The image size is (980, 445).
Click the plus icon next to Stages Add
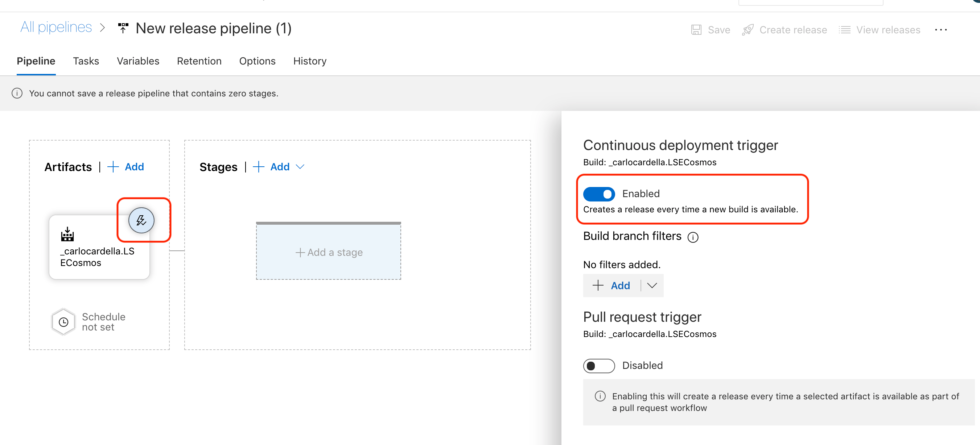point(259,167)
